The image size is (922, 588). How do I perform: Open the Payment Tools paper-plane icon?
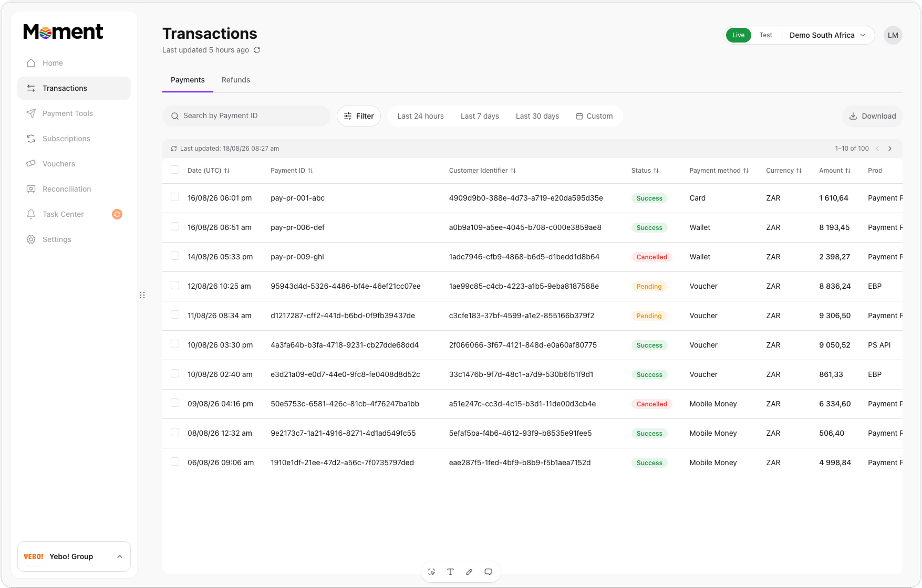click(x=31, y=113)
